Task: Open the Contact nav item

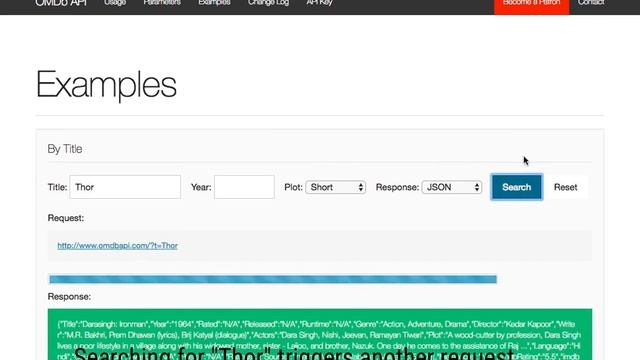Action: (x=591, y=2)
